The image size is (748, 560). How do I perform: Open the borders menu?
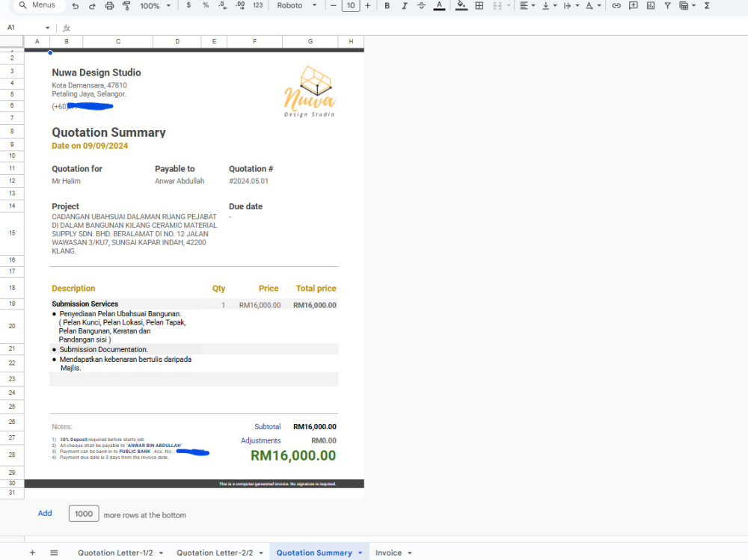tap(479, 6)
